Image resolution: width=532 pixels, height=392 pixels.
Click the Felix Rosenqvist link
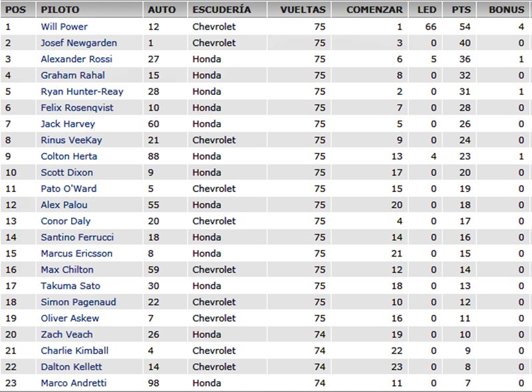click(77, 108)
